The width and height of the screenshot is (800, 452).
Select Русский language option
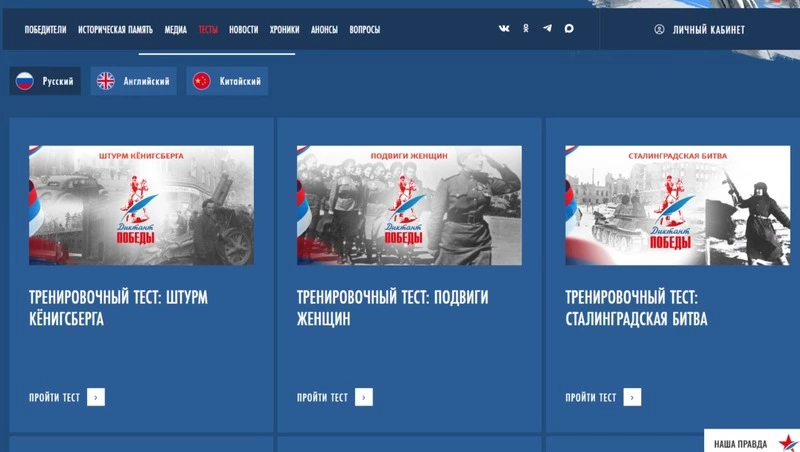pyautogui.click(x=45, y=81)
